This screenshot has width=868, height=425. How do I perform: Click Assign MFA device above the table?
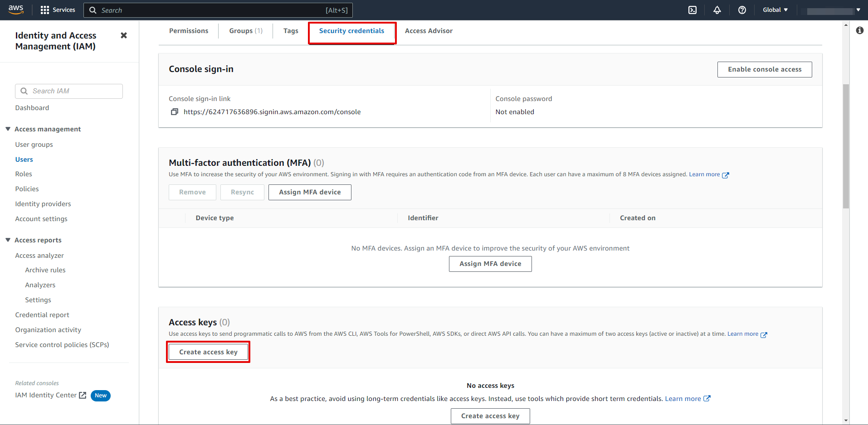pos(310,192)
